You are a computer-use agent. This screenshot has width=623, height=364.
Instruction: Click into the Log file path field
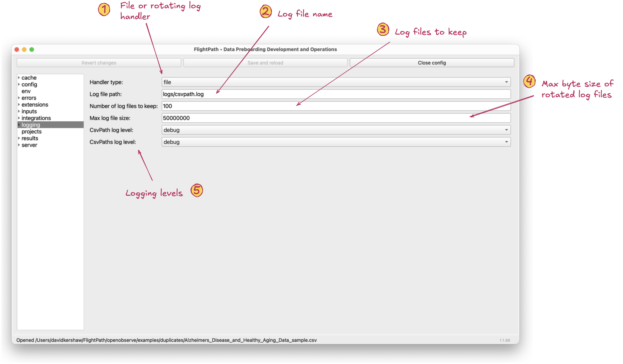[x=336, y=94]
